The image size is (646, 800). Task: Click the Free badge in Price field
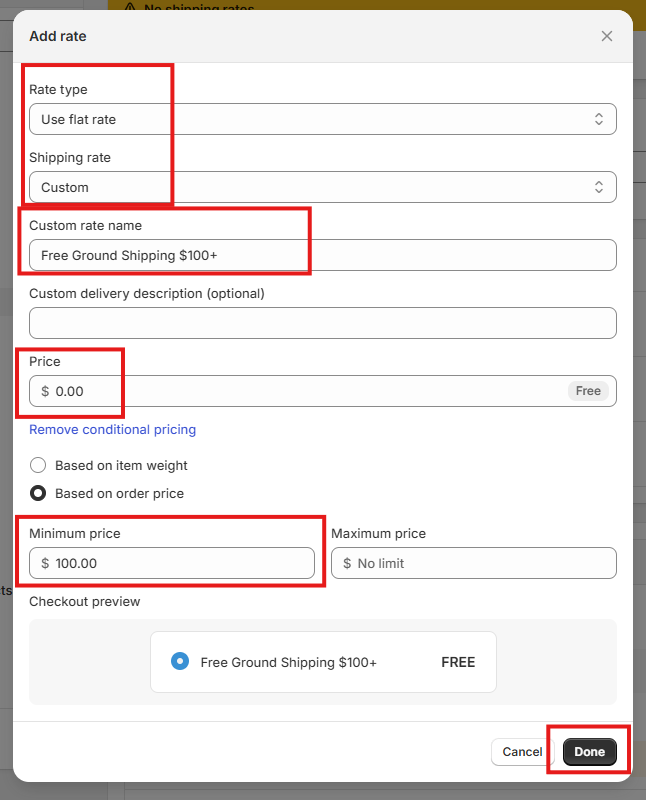point(588,391)
